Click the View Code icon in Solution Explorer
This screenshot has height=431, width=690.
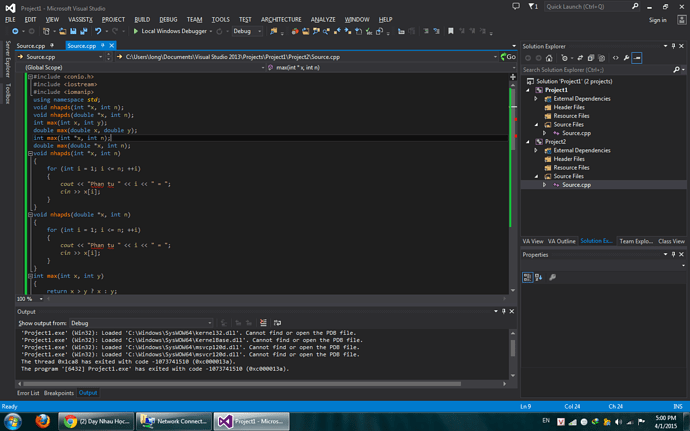615,58
